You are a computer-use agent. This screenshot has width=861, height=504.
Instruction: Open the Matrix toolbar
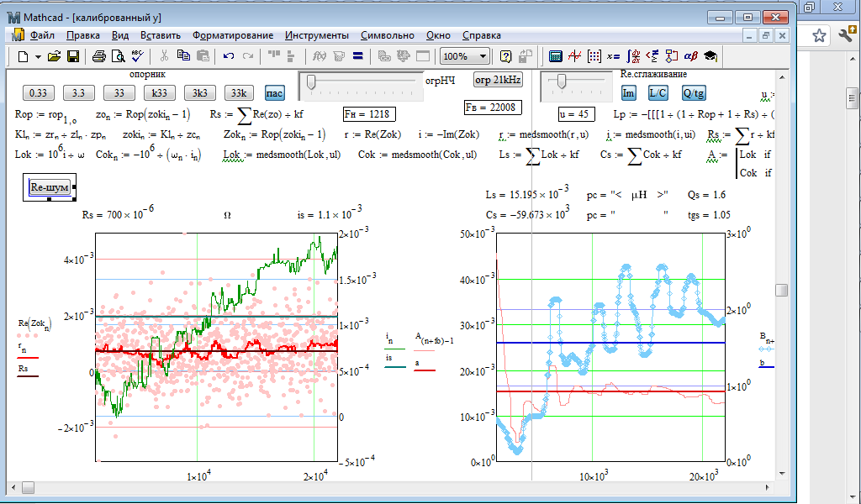594,56
